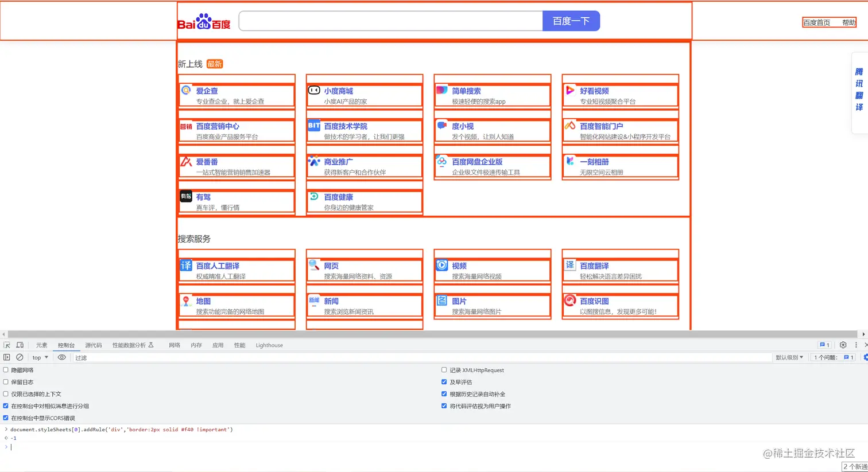The width and height of the screenshot is (868, 472).
Task: Uncheck 将代码评估视为用户操作 checkbox
Action: pos(444,406)
